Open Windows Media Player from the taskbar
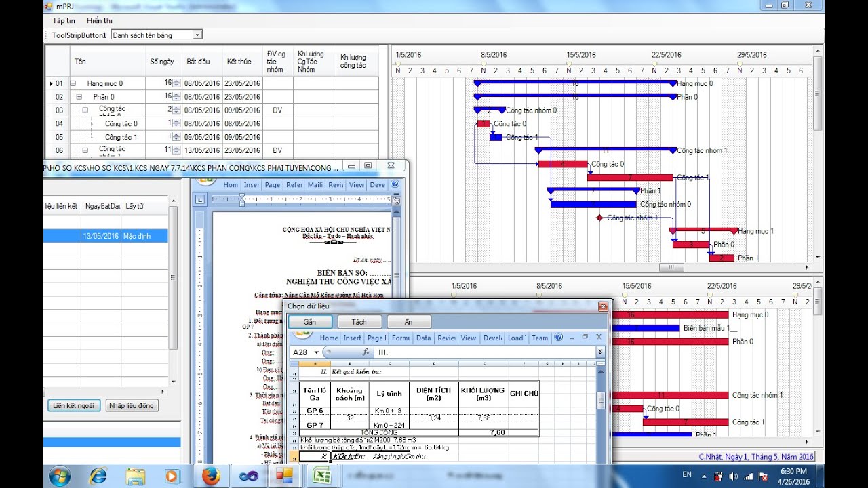This screenshot has width=868, height=488. point(172,476)
